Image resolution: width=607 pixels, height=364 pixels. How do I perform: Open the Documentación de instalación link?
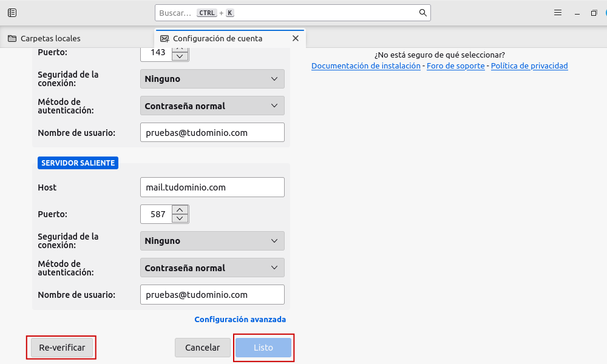pyautogui.click(x=365, y=66)
